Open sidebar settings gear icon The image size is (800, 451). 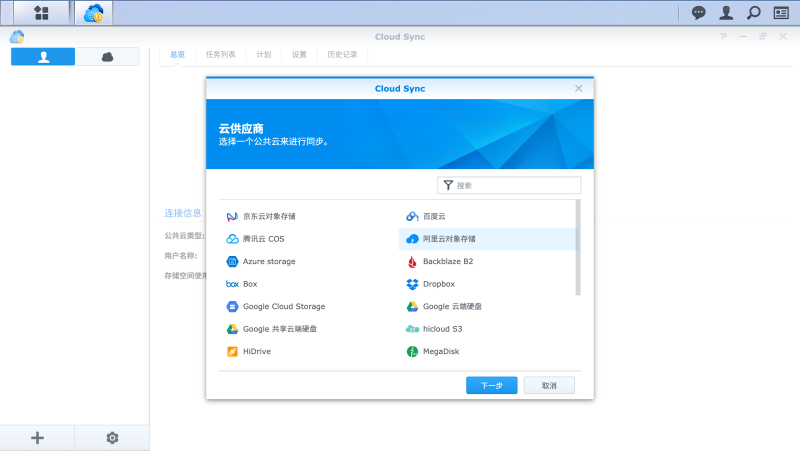tap(112, 438)
